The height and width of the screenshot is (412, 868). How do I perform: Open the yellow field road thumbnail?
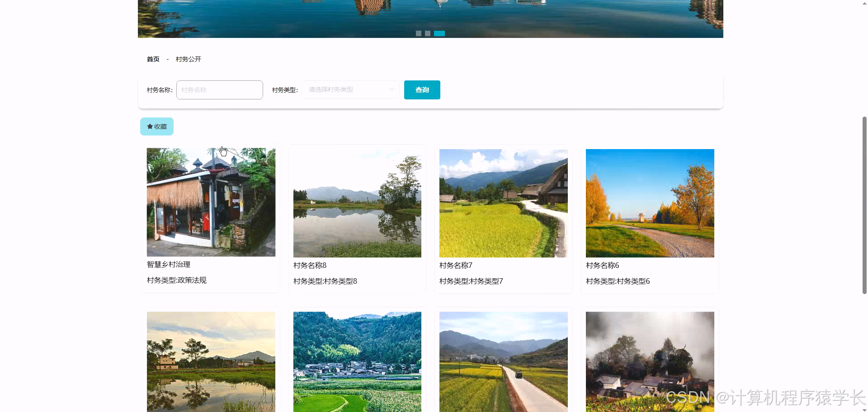point(504,362)
